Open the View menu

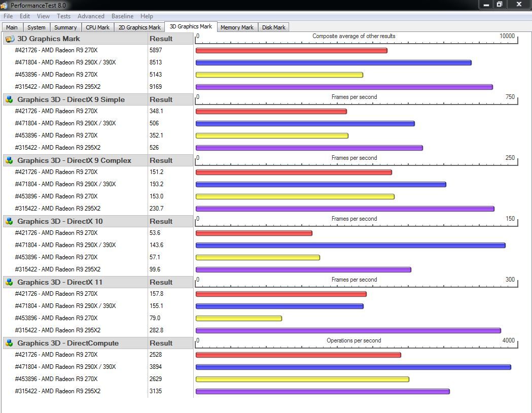[43, 16]
